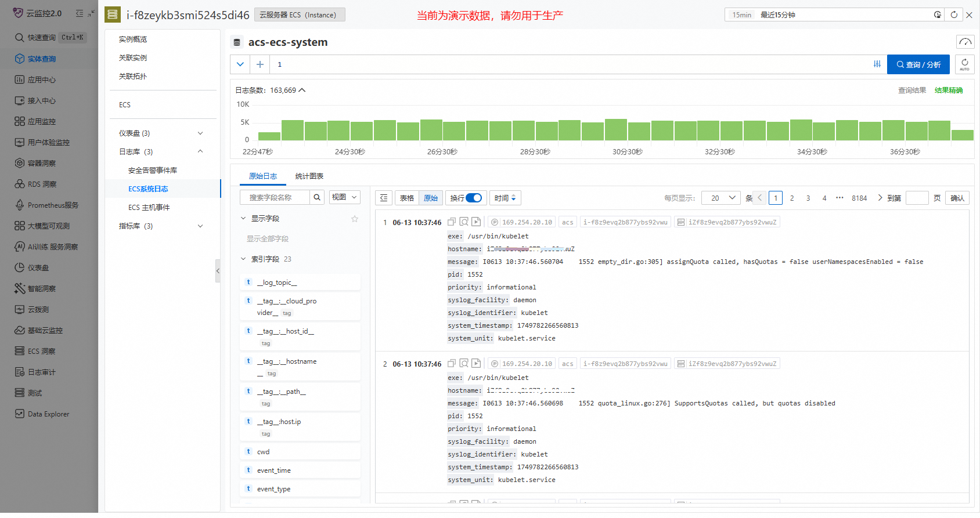Image resolution: width=980 pixels, height=518 pixels.
Task: Click the histogram bar at 30分30秒
Action: 616,129
